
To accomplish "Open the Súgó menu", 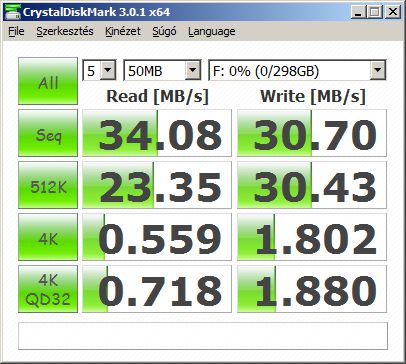I will 164,31.
